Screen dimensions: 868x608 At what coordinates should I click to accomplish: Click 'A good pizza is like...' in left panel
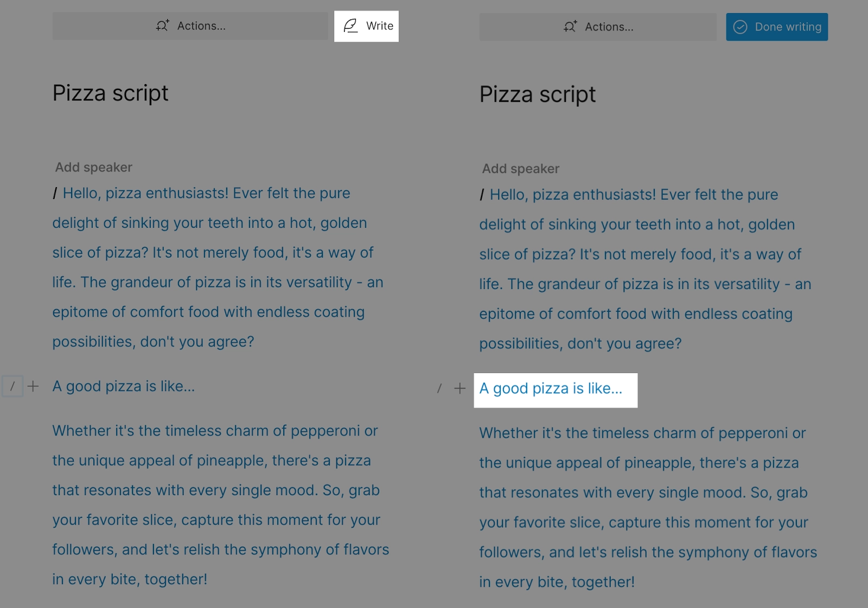(123, 386)
